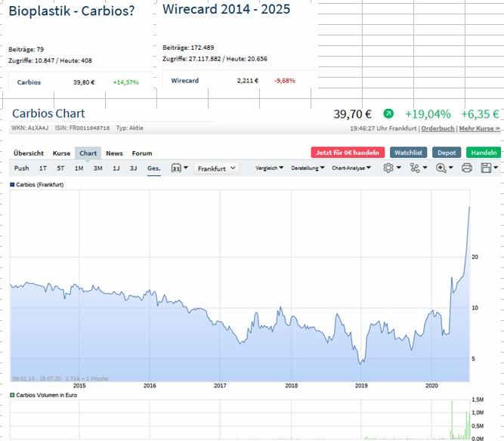The image size is (504, 441).
Task: Select the Push time range
Action: pyautogui.click(x=22, y=168)
